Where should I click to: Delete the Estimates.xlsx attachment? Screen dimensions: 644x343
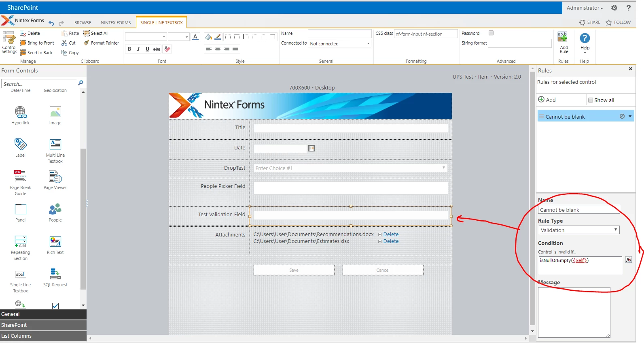[391, 241]
